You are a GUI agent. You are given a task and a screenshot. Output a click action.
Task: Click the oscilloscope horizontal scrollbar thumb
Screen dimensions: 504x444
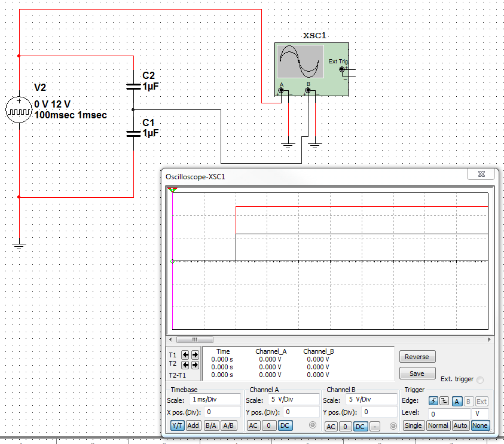coord(194,339)
